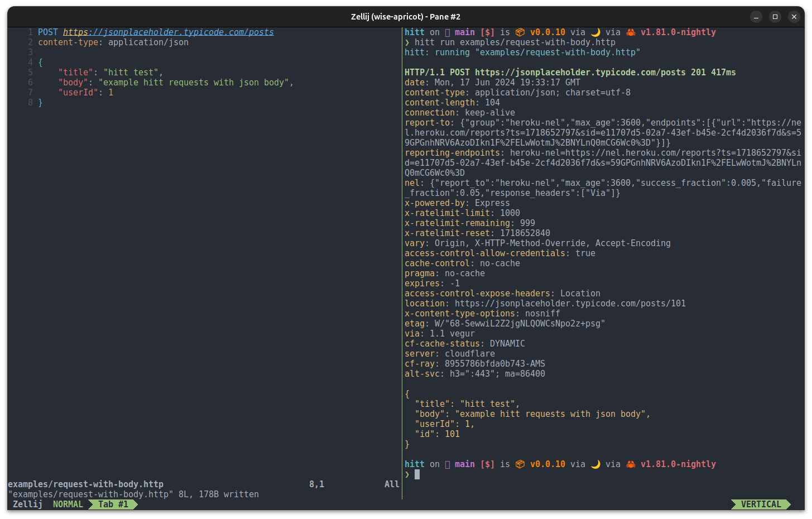Click the 'connection: keep-alive' header

coord(460,113)
